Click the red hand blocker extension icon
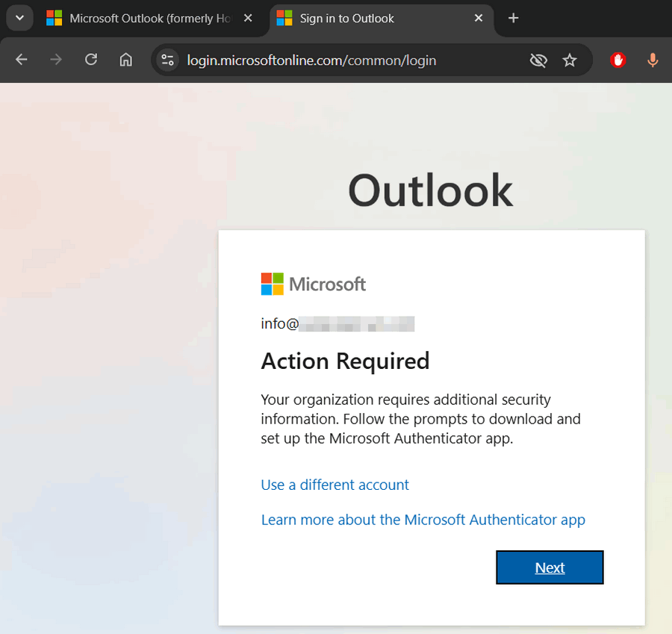The height and width of the screenshot is (634, 672). tap(617, 60)
